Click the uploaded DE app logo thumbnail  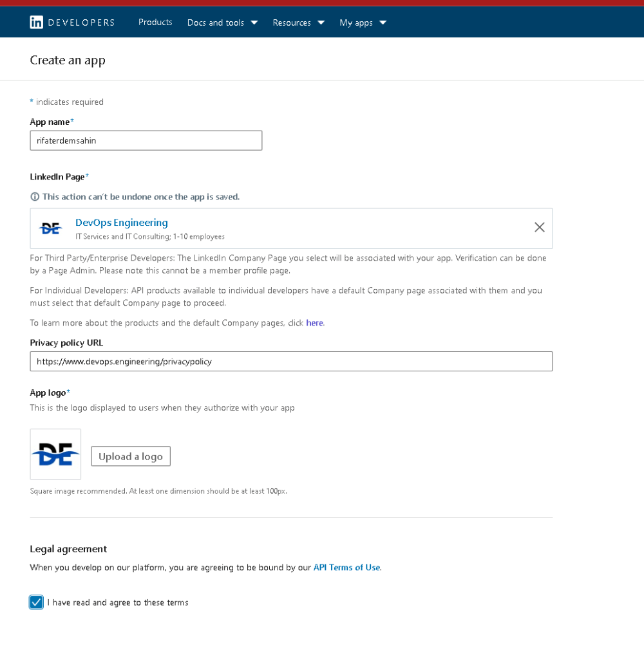[55, 454]
